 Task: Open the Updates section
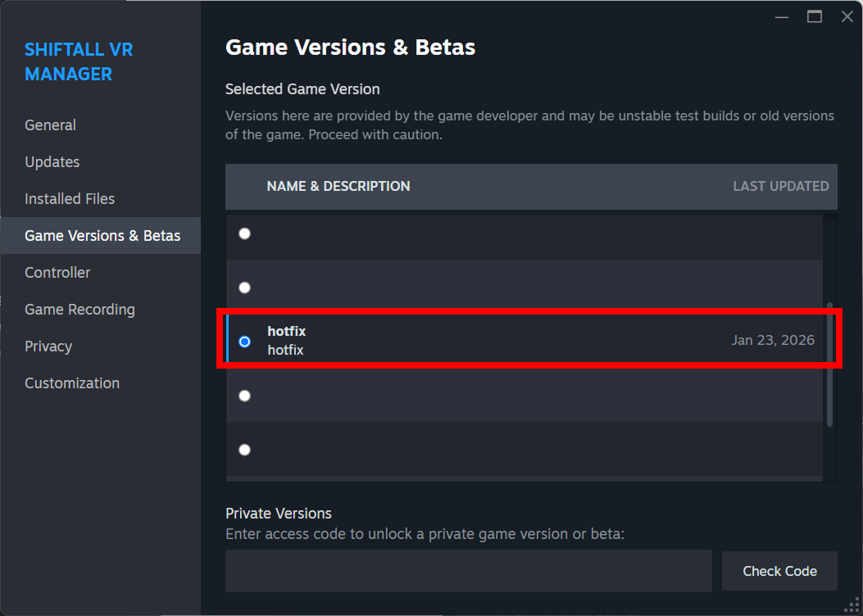pyautogui.click(x=52, y=161)
